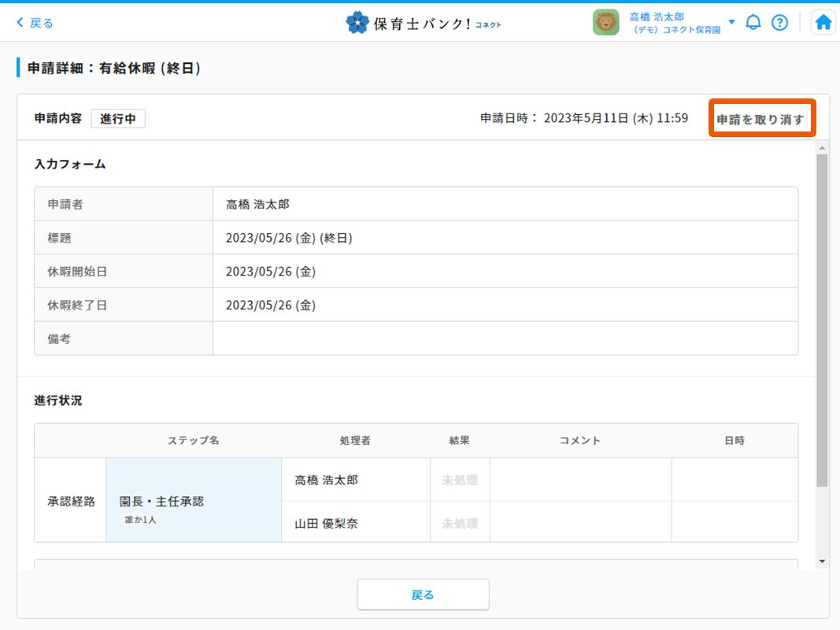Click the 備考 field value cell
The image size is (840, 630).
click(505, 339)
